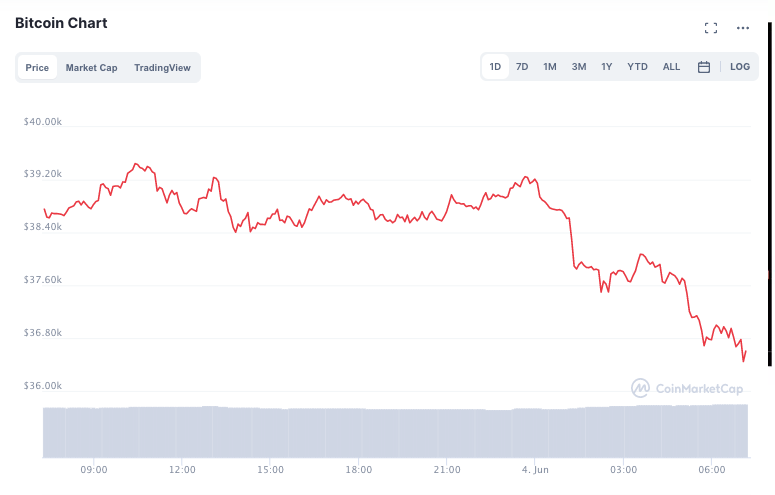
Task: Click the 12:00 time axis label
Action: click(x=182, y=469)
